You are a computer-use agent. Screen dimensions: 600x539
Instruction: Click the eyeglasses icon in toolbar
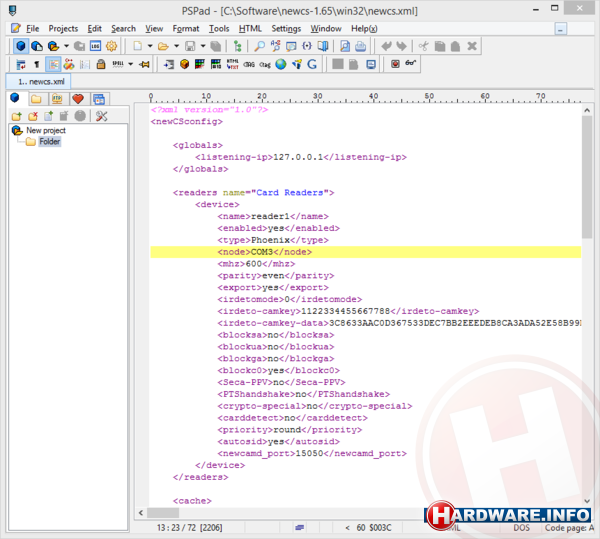(x=411, y=64)
